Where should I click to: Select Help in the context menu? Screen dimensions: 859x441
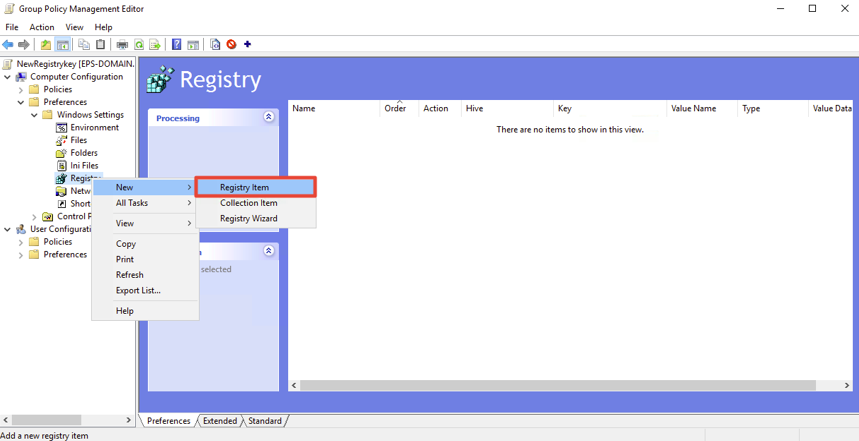click(x=145, y=311)
